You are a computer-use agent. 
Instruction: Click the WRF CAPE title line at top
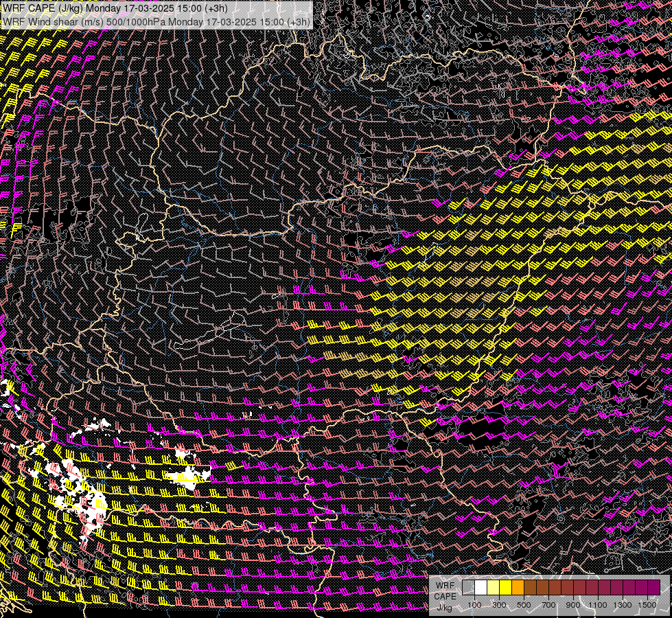tap(115, 8)
